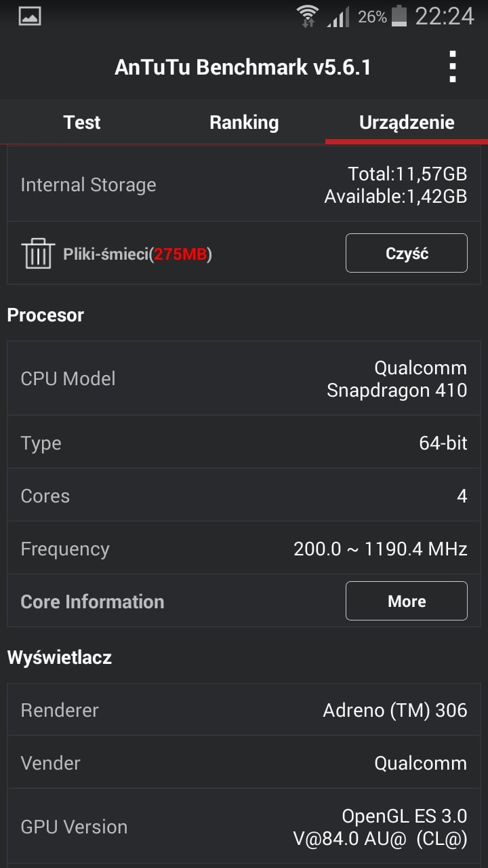Tap the Renderer Adreno 306 row

point(244,710)
